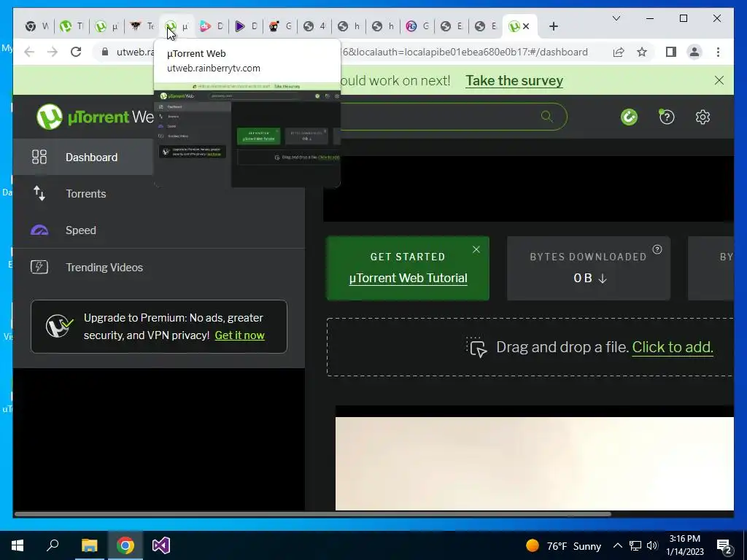Click the Speed gauge icon

pyautogui.click(x=39, y=230)
